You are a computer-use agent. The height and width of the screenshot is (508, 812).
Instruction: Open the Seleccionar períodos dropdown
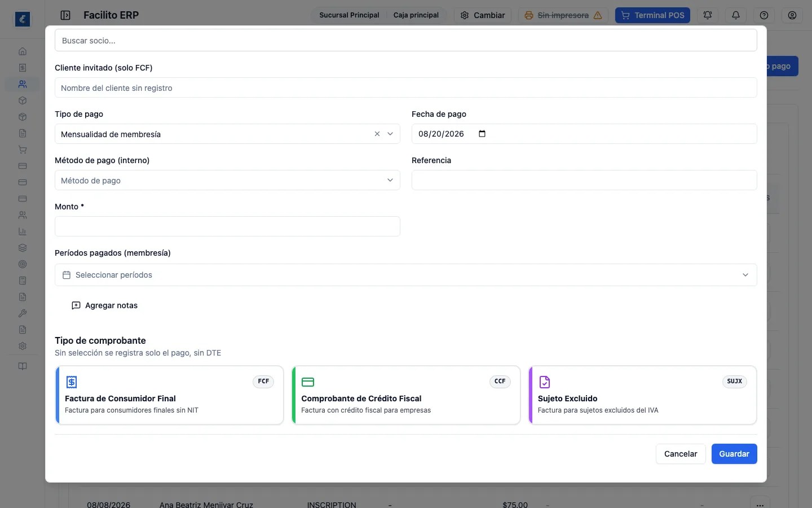pyautogui.click(x=406, y=275)
